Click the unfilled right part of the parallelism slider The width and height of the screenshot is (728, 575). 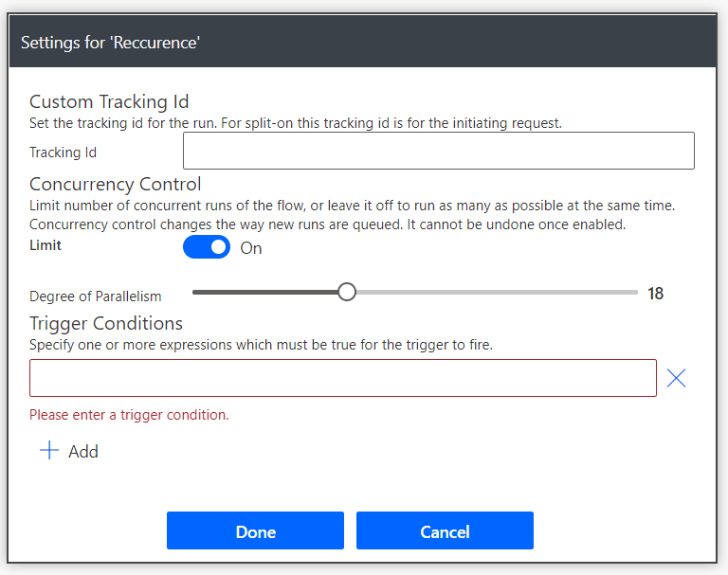pyautogui.click(x=493, y=293)
